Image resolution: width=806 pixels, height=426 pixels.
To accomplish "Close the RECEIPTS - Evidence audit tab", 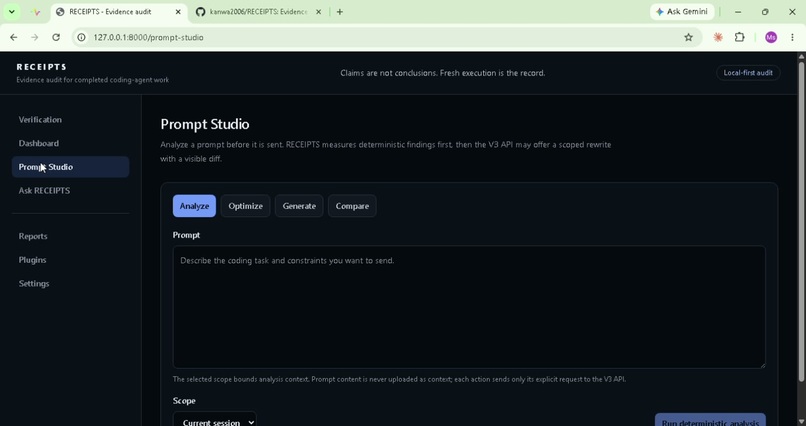I will 178,12.
